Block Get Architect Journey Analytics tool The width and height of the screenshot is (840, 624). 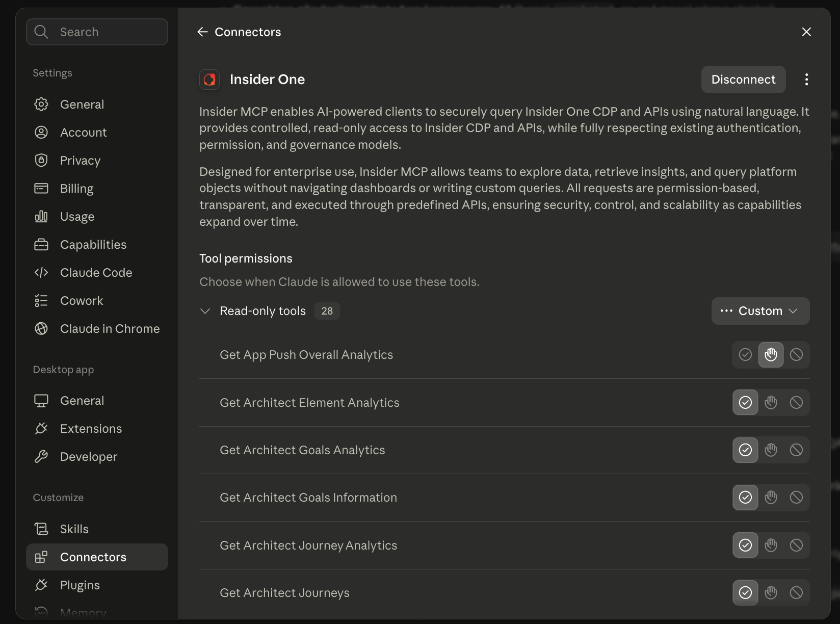(796, 545)
